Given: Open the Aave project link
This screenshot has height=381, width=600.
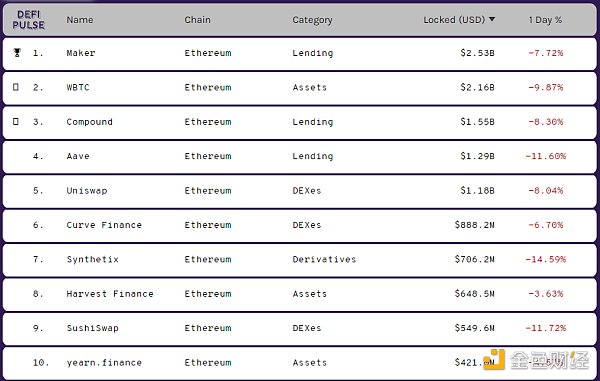Looking at the screenshot, I should pos(78,156).
